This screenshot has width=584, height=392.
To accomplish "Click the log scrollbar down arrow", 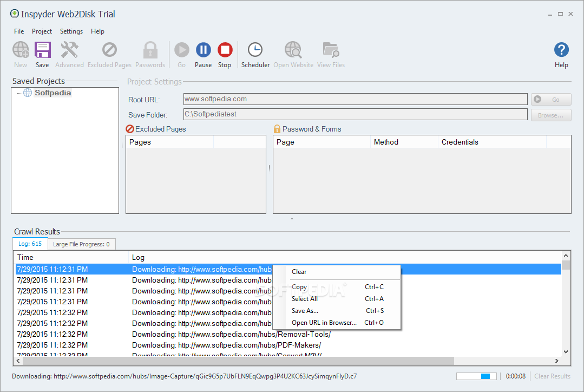I will click(566, 352).
